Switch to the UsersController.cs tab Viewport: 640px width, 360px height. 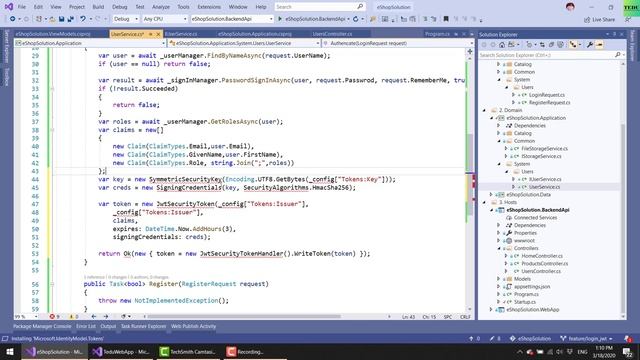click(x=332, y=34)
